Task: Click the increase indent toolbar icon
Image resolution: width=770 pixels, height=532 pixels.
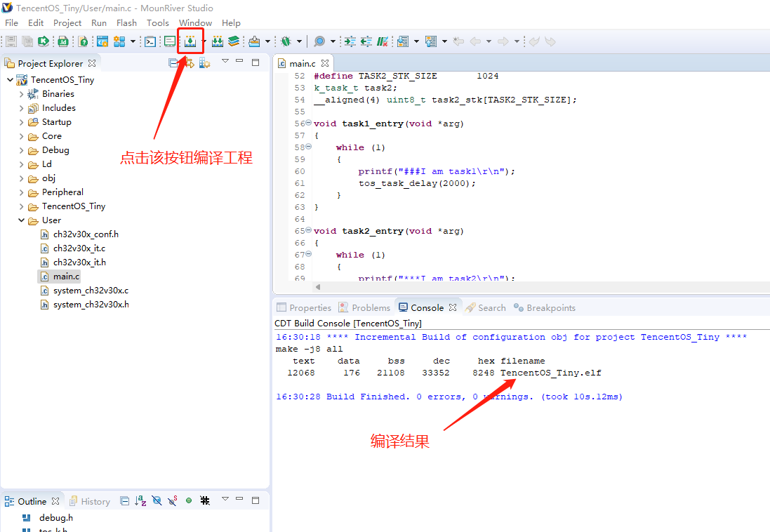Action: [x=350, y=41]
